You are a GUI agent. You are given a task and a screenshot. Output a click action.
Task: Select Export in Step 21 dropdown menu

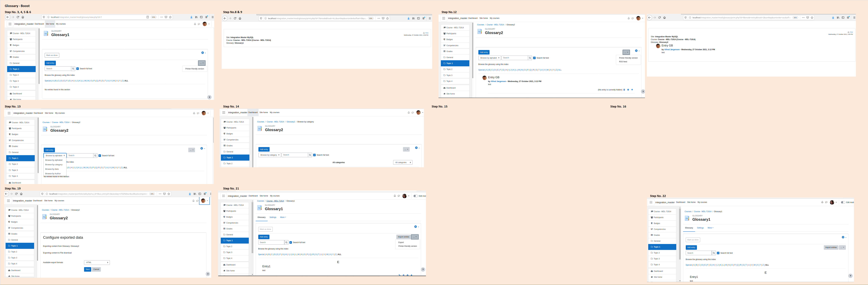[401, 242]
